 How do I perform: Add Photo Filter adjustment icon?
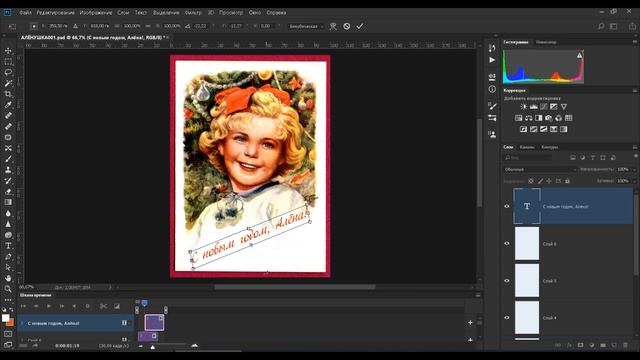coord(549,118)
